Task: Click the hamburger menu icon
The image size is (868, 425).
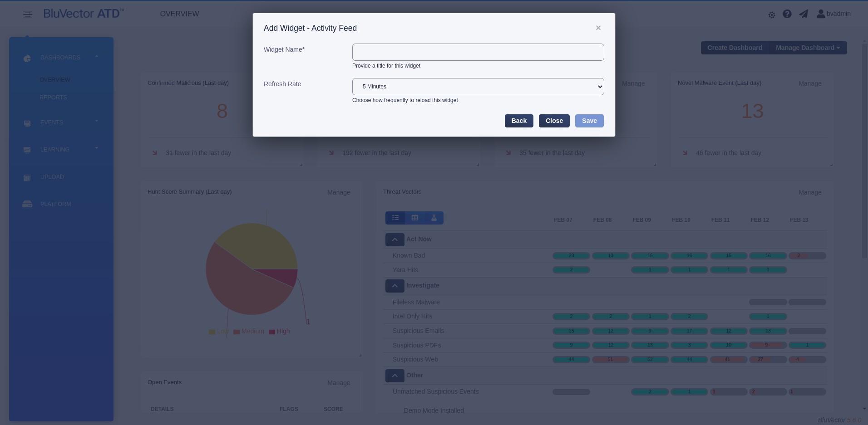Action: [x=28, y=15]
